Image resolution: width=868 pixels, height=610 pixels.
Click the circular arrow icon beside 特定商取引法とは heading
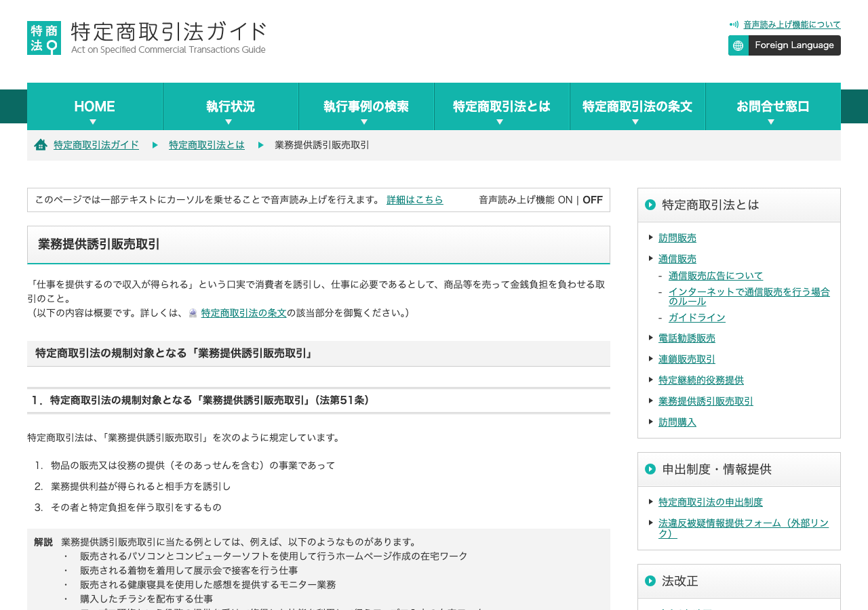[650, 205]
